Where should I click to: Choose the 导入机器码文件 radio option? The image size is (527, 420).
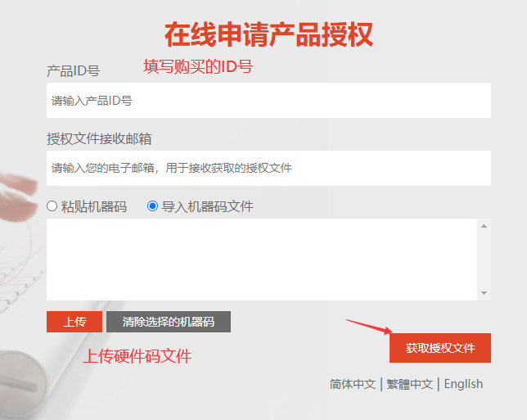pos(152,206)
